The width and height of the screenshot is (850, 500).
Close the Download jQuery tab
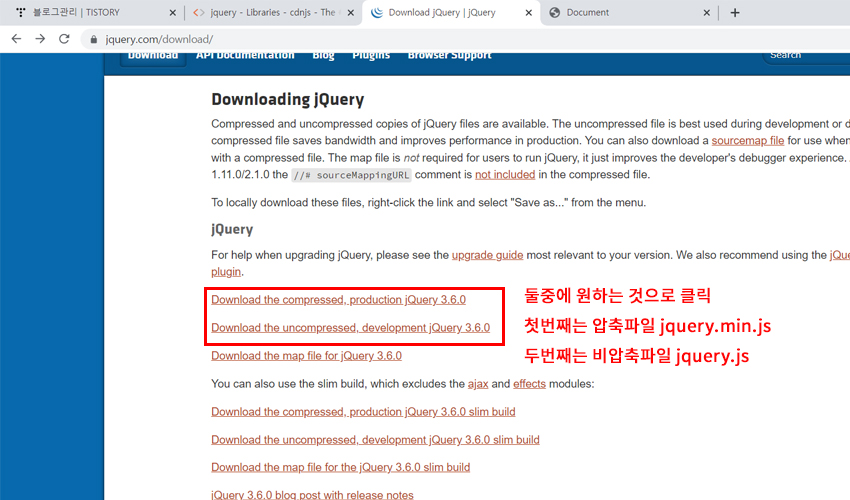pyautogui.click(x=529, y=12)
